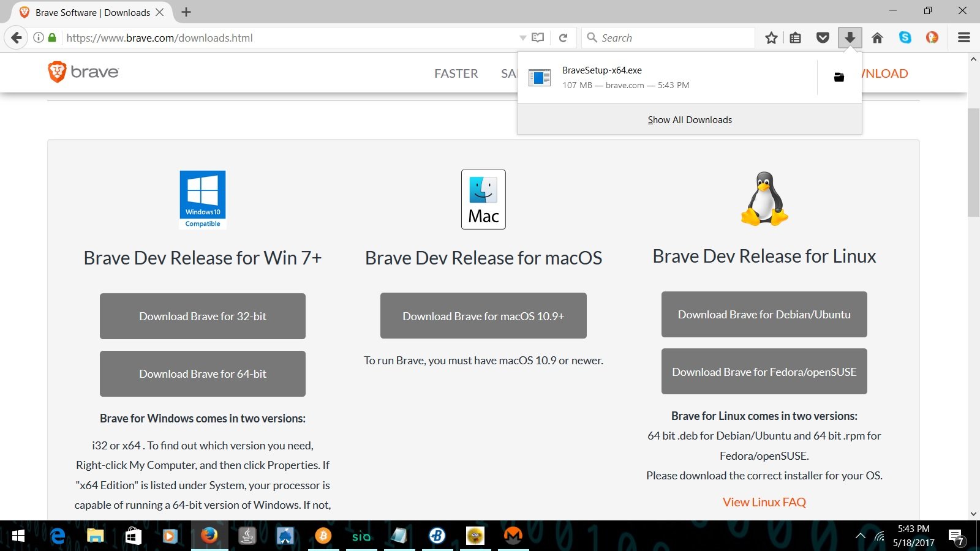The image size is (980, 551).
Task: Open the Monero app in taskbar
Action: [x=513, y=536]
